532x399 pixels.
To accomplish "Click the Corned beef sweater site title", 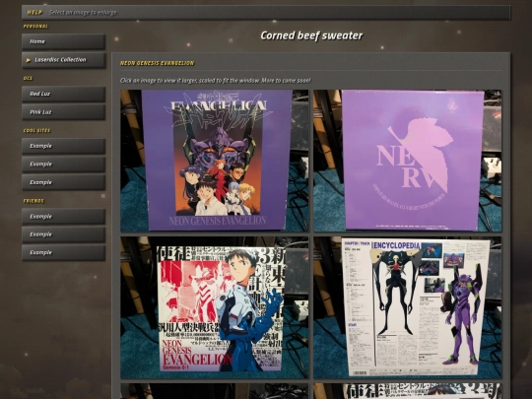I will point(311,35).
